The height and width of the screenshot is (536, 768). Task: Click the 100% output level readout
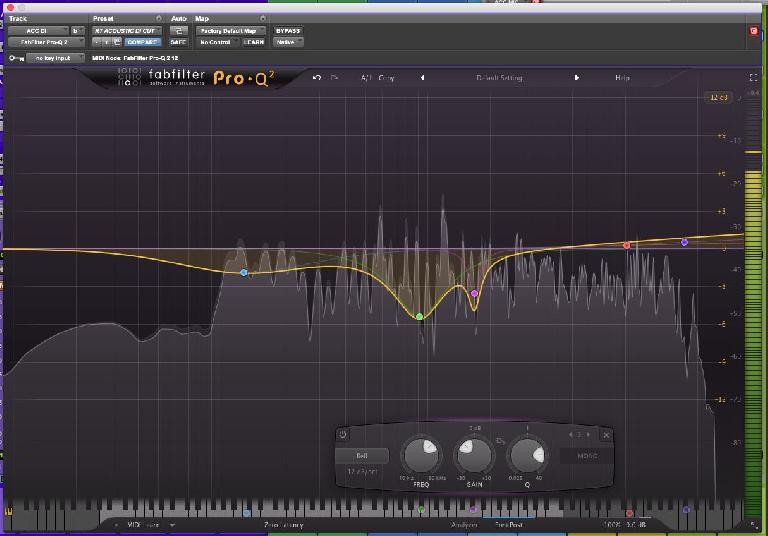[x=612, y=525]
